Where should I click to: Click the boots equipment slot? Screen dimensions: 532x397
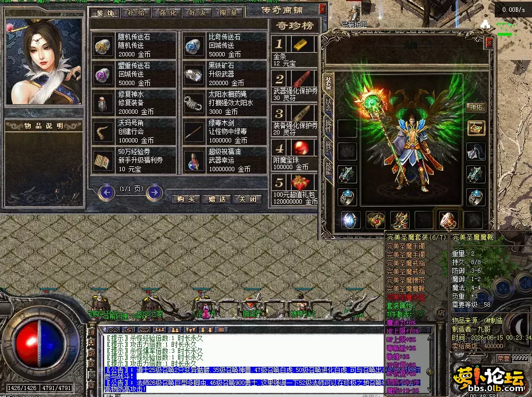[x=400, y=220]
